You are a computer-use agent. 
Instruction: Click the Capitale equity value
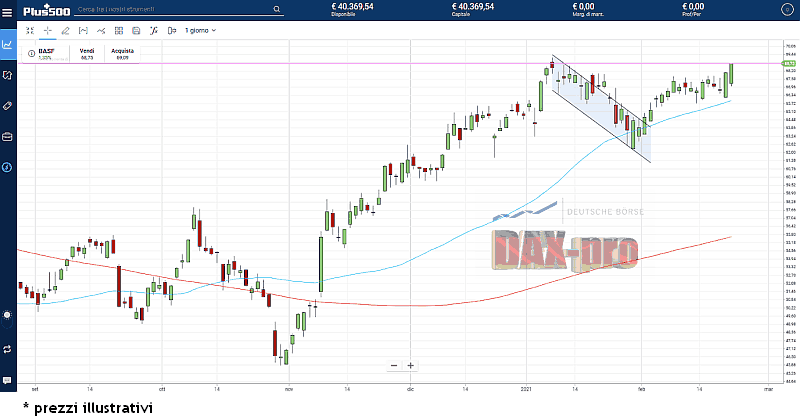[x=472, y=7]
